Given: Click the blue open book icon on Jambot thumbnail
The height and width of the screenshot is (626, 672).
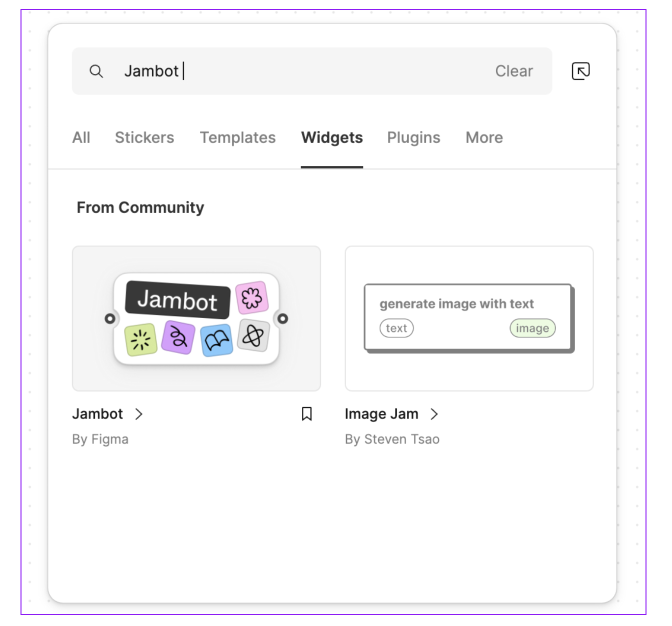Looking at the screenshot, I should point(216,338).
